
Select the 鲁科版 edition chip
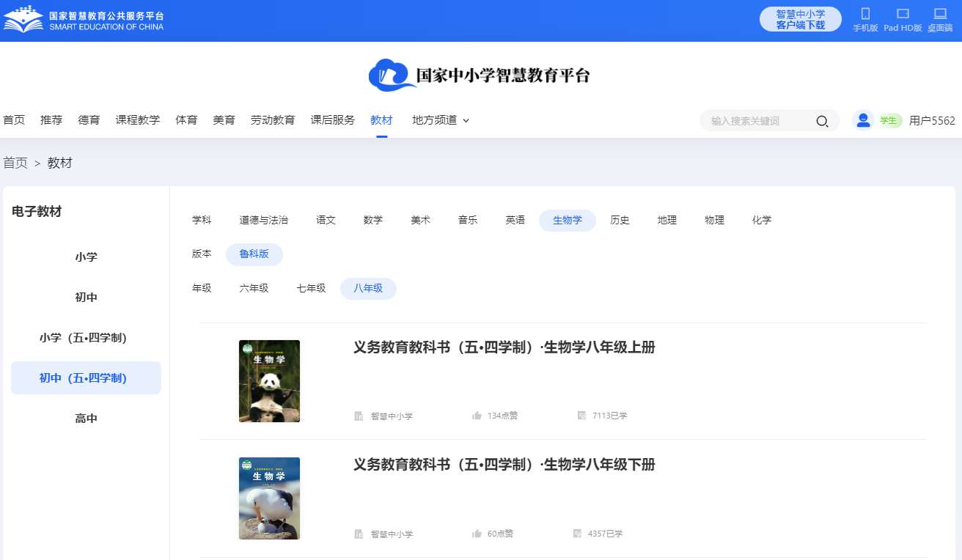254,254
